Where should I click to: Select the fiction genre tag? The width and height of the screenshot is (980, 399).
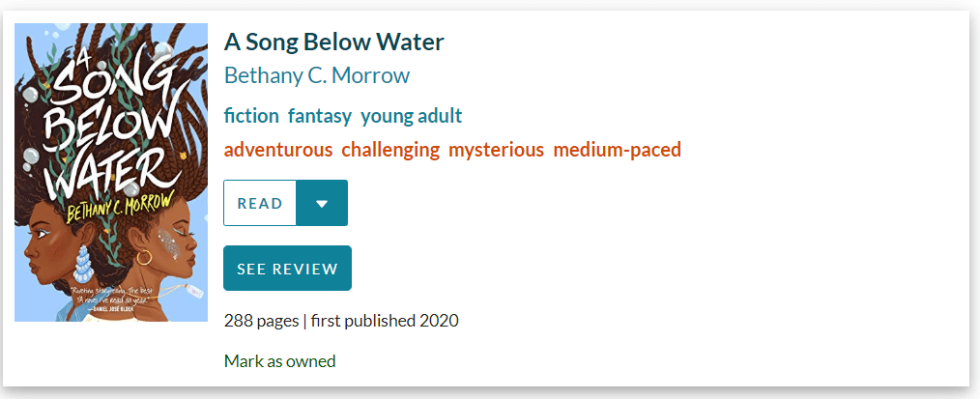pyautogui.click(x=251, y=116)
